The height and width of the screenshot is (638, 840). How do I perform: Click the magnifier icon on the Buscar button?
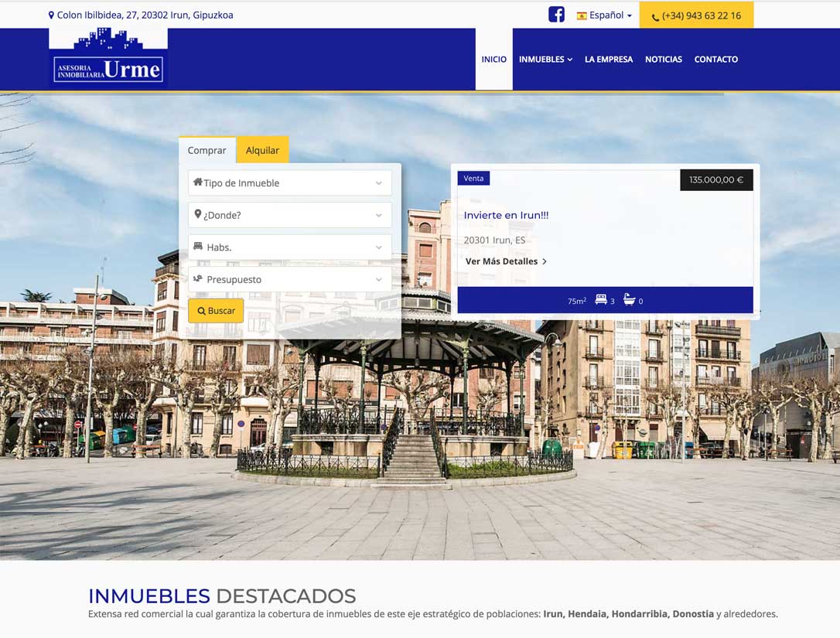200,310
